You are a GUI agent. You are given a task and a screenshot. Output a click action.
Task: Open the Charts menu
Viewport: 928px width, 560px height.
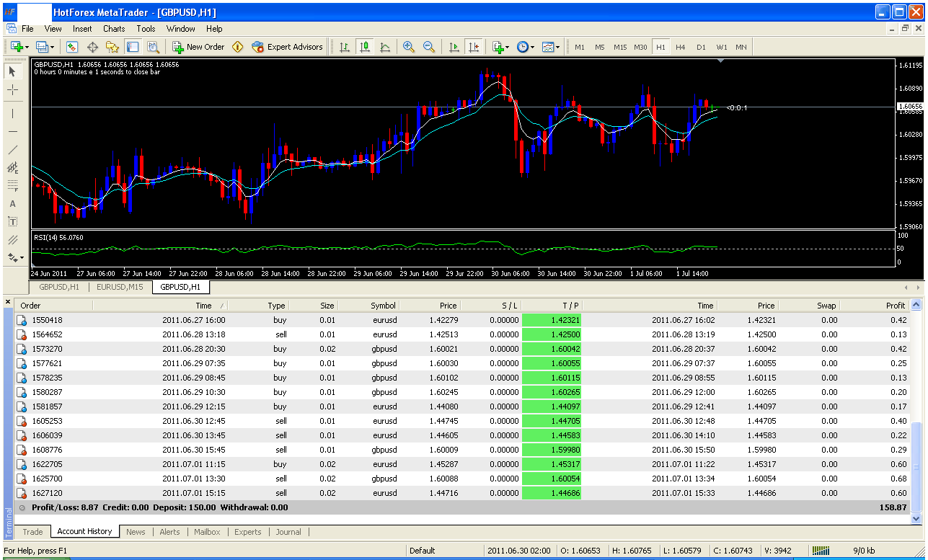114,29
